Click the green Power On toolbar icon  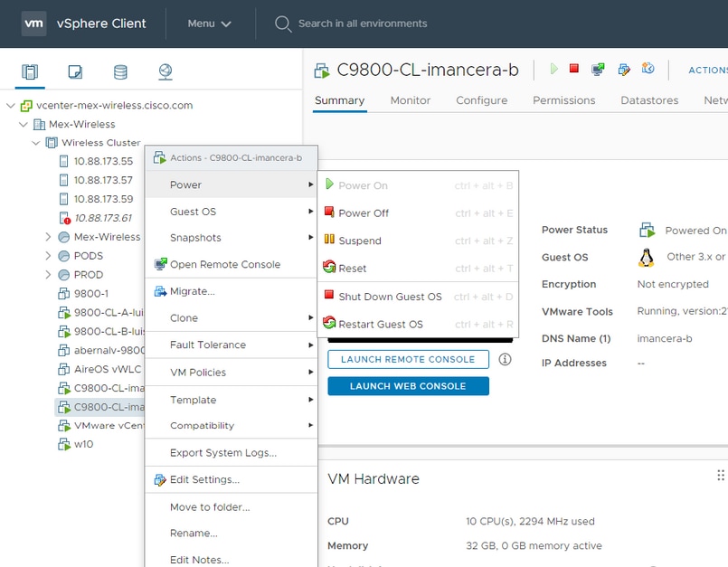(553, 70)
